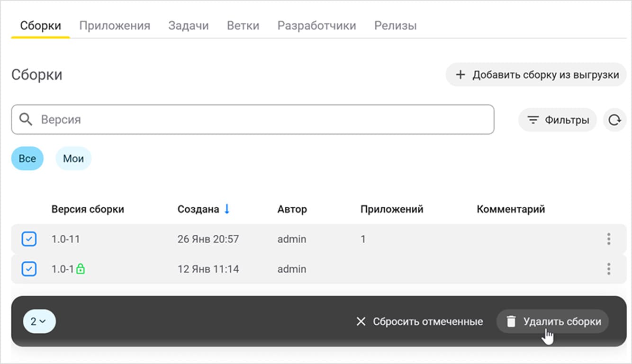Sort by the Версия сборки column header
Screen dimensions: 632x364
click(x=88, y=209)
